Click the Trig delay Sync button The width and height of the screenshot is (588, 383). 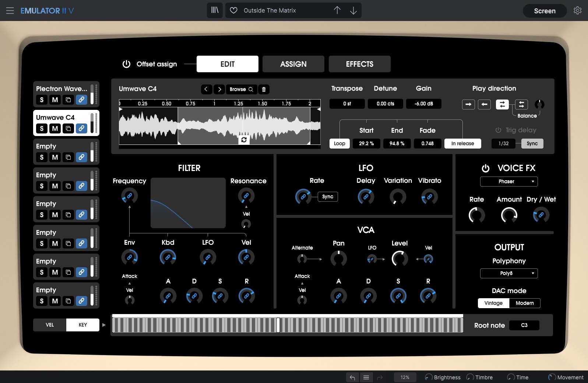pyautogui.click(x=532, y=143)
